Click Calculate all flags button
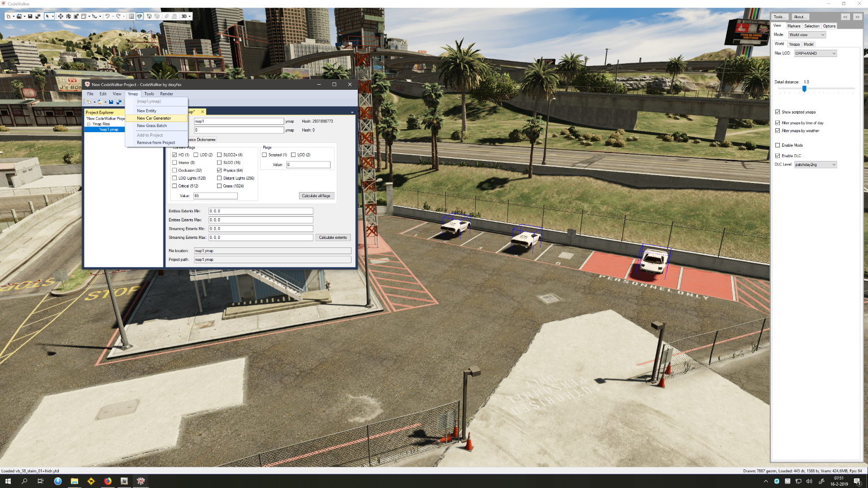The image size is (868, 488). [x=316, y=196]
